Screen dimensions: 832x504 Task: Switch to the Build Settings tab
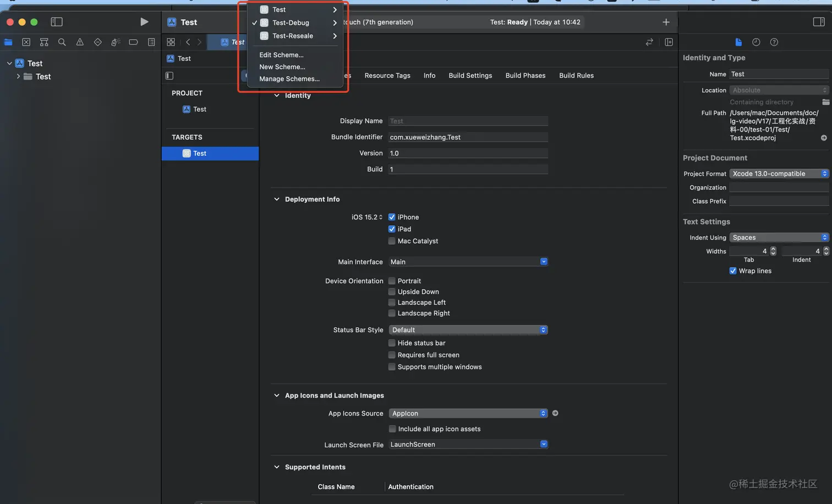(470, 75)
